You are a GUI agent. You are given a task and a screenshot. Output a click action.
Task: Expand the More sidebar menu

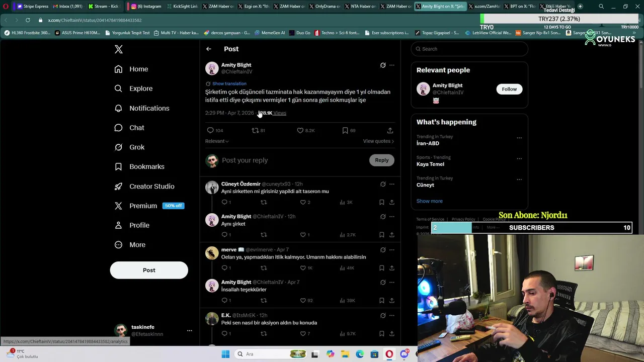(130, 245)
